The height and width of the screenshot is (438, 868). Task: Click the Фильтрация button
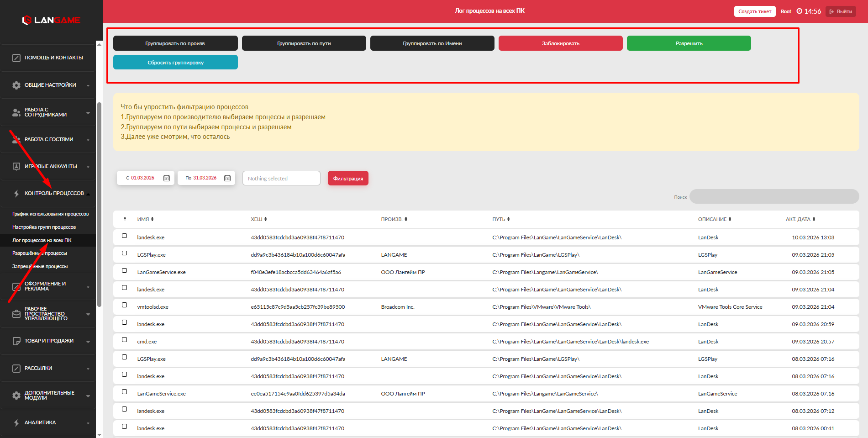[x=348, y=178]
